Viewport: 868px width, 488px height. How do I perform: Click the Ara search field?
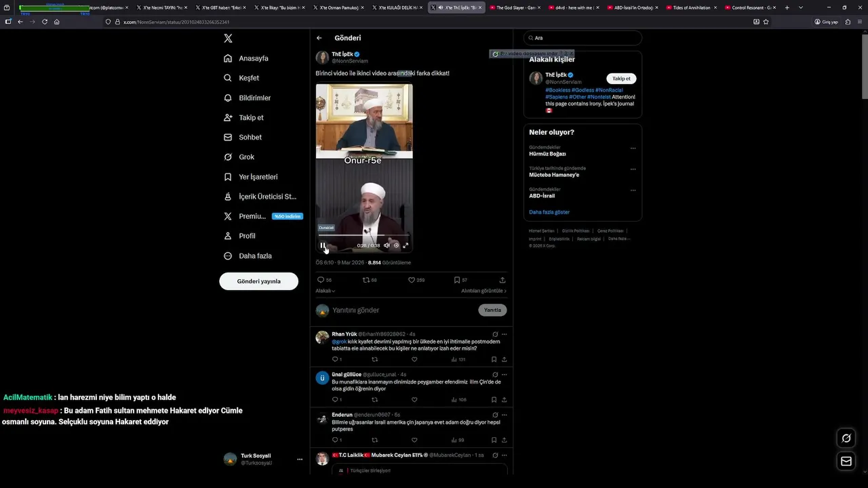pyautogui.click(x=583, y=38)
